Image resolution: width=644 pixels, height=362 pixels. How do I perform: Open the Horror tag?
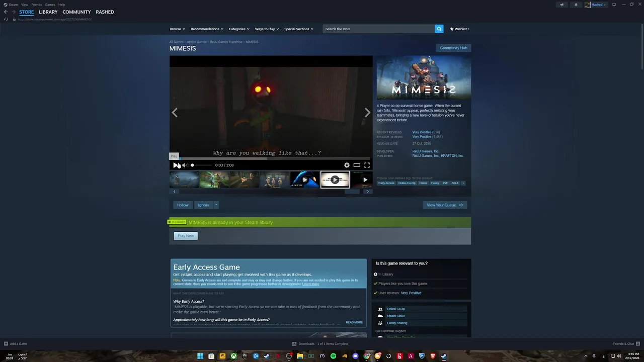click(423, 183)
